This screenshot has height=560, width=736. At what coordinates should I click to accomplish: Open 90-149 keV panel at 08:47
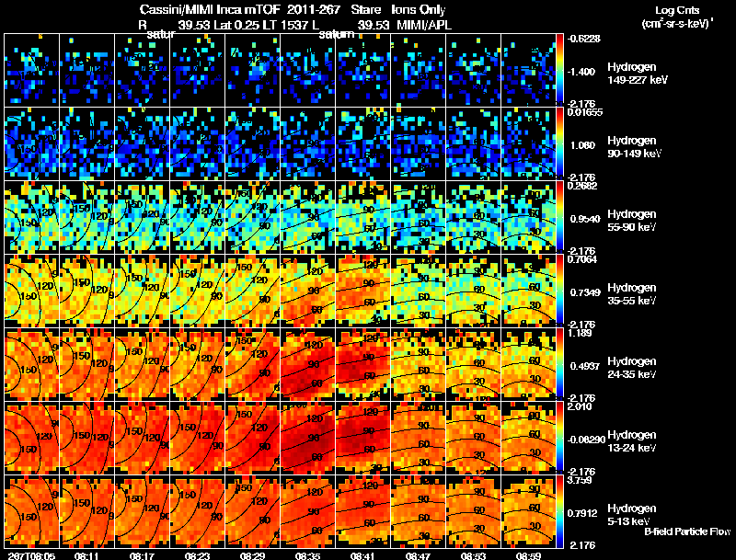(x=418, y=143)
